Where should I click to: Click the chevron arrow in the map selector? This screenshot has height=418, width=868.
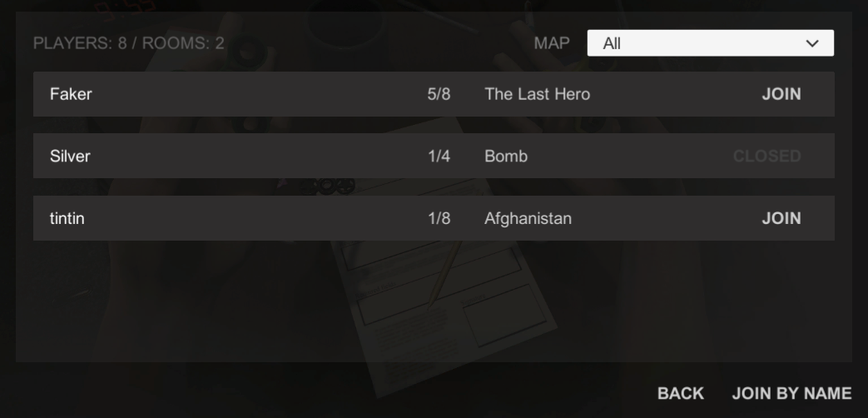(x=812, y=43)
